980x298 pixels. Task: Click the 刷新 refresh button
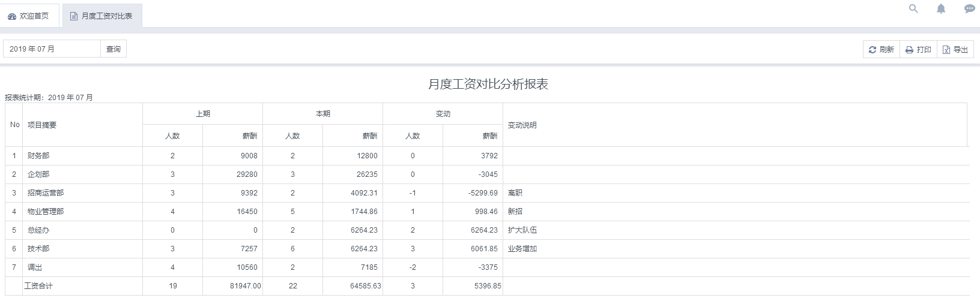(881, 50)
